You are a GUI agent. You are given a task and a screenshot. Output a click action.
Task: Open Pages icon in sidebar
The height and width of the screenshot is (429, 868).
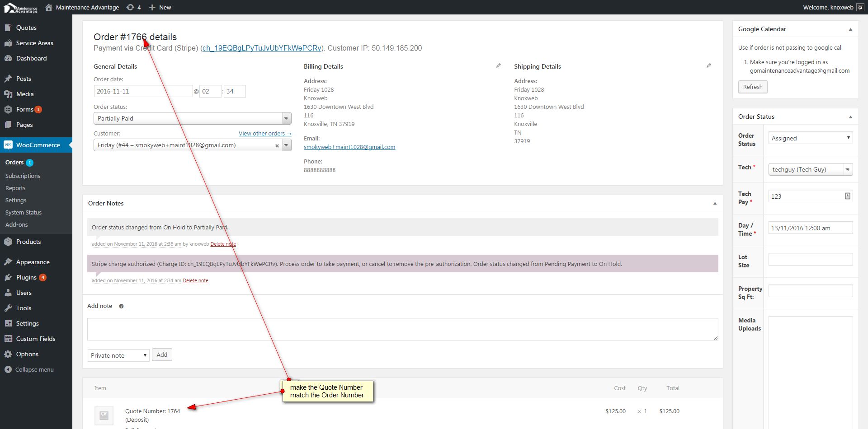click(8, 125)
